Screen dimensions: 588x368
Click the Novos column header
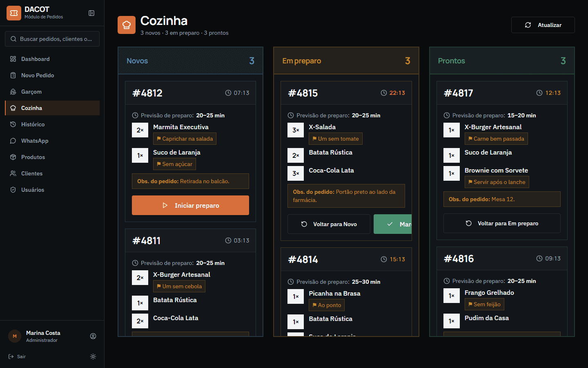[190, 61]
